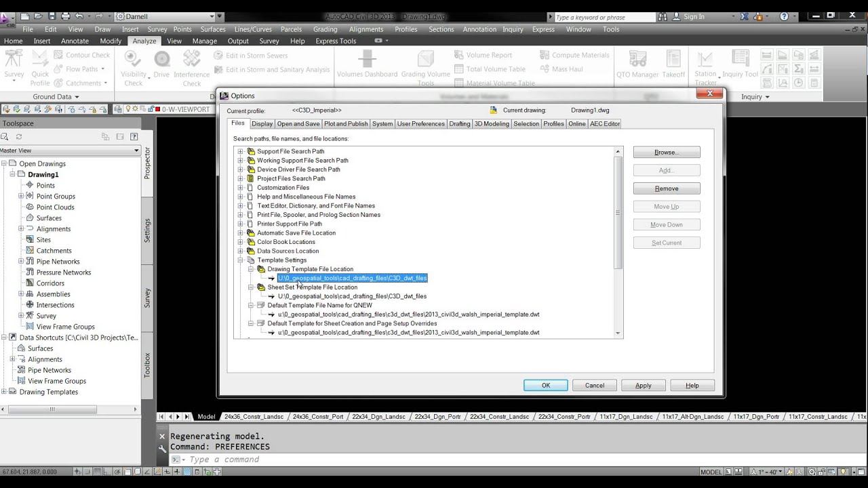Click the Apply button
This screenshot has width=868, height=488.
pyautogui.click(x=644, y=385)
